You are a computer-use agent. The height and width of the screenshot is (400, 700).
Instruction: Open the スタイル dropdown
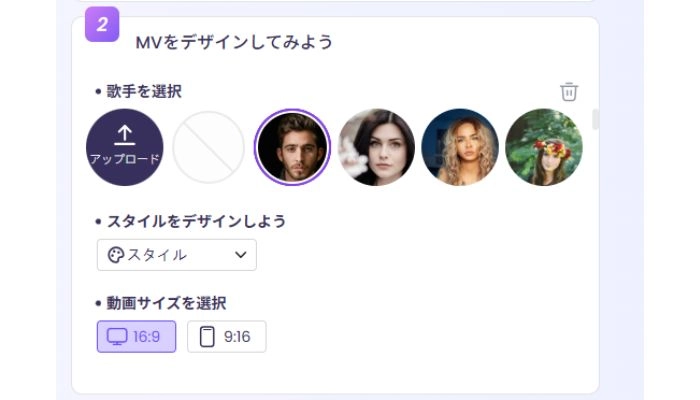pos(176,255)
